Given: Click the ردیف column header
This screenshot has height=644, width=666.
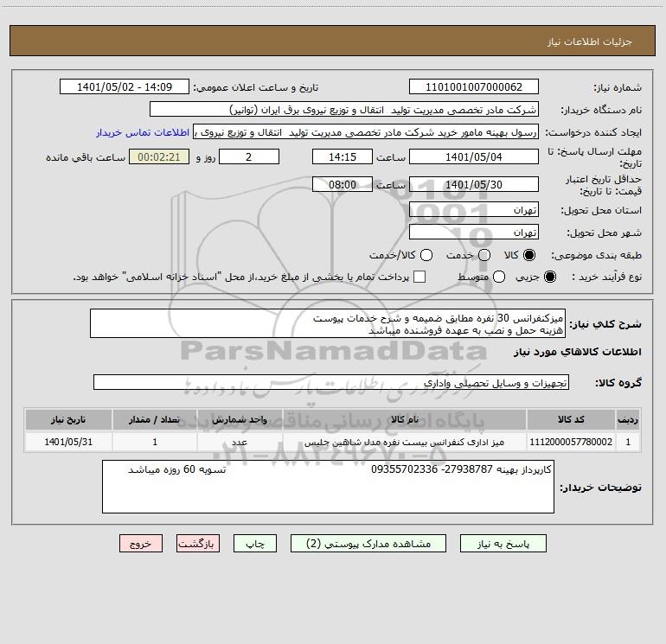Looking at the screenshot, I should coord(628,419).
